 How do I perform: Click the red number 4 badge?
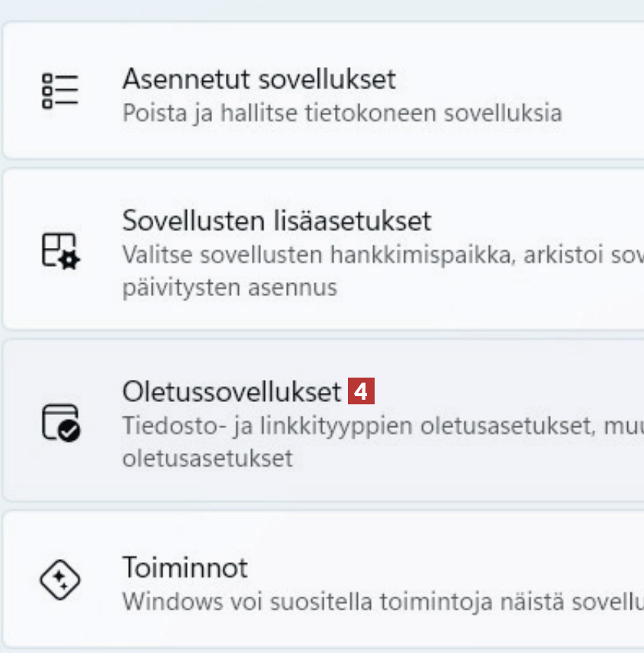coord(361,392)
